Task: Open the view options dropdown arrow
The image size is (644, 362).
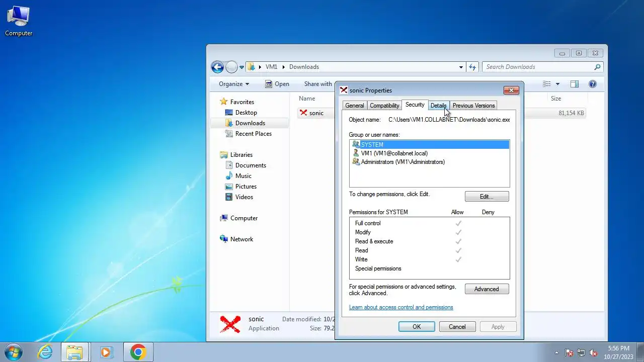Action: point(557,84)
